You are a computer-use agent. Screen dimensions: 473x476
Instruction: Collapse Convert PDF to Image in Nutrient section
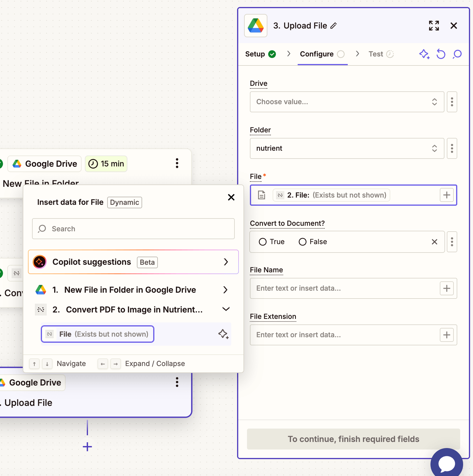[226, 309]
